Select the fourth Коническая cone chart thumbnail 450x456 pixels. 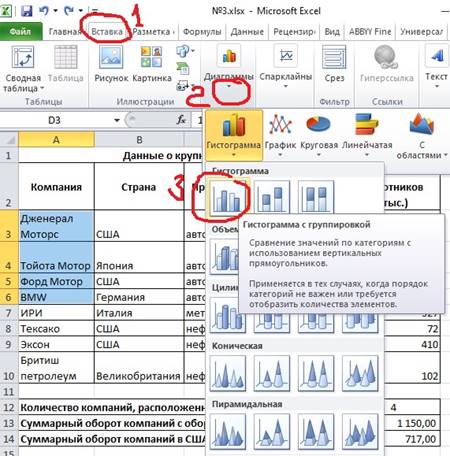[x=360, y=373]
